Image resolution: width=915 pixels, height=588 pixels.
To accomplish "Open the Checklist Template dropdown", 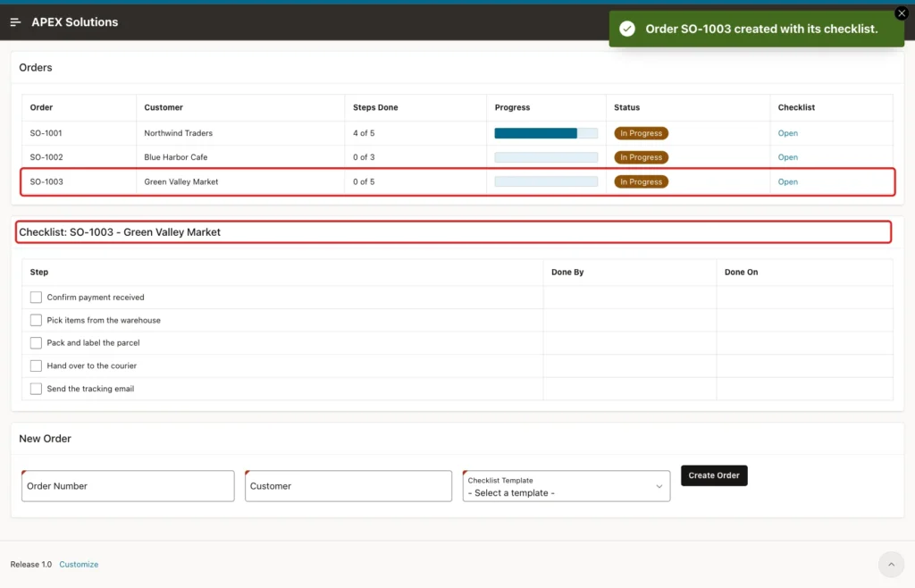I will [x=566, y=486].
